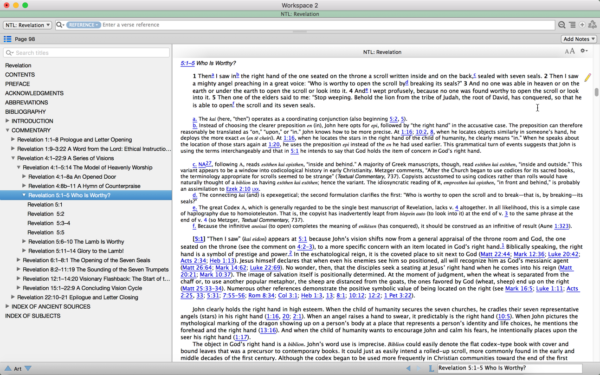The width and height of the screenshot is (600, 375).
Task: Click the text size AA icon
Action: click(570, 51)
